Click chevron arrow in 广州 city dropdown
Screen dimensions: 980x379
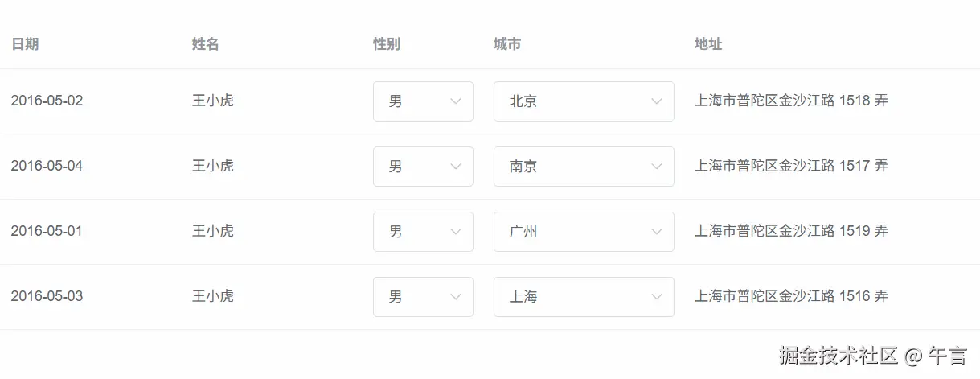click(657, 232)
